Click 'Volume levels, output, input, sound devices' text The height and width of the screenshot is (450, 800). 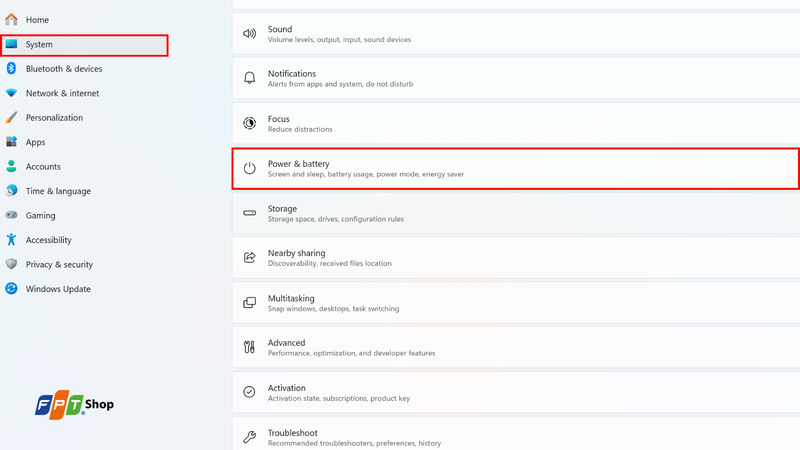click(339, 39)
